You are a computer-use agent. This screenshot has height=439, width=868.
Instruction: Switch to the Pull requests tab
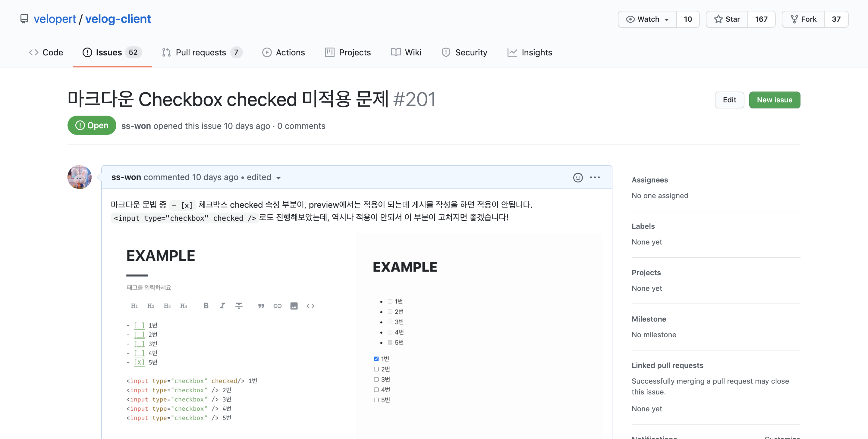click(202, 52)
